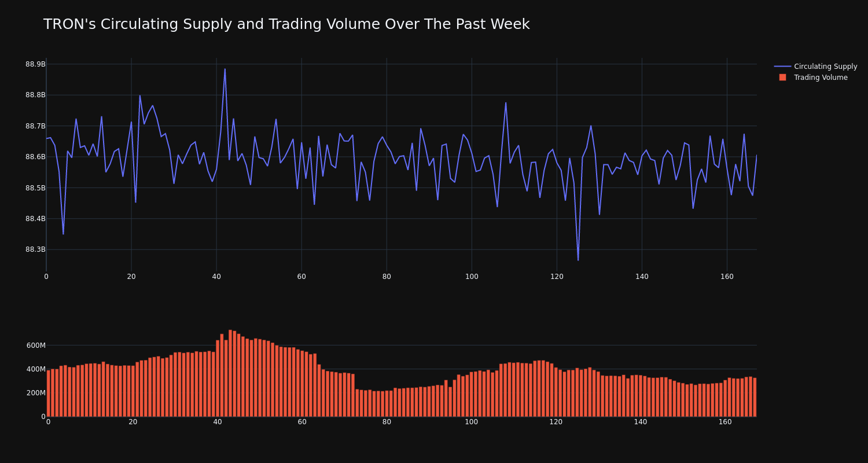Click the 40 tick on supply chart x-axis
Image resolution: width=868 pixels, height=463 pixels.
click(x=216, y=277)
